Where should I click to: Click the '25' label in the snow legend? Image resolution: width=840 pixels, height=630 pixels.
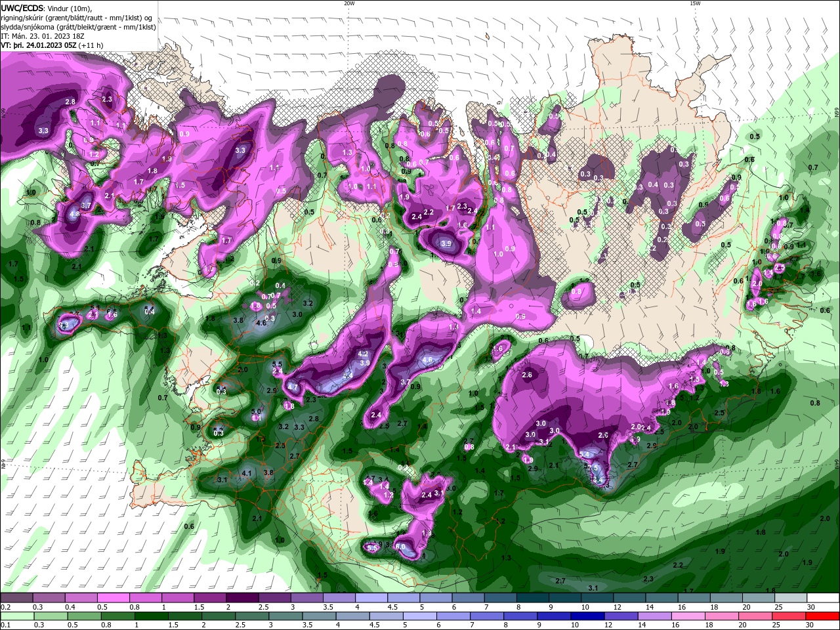[779, 607]
